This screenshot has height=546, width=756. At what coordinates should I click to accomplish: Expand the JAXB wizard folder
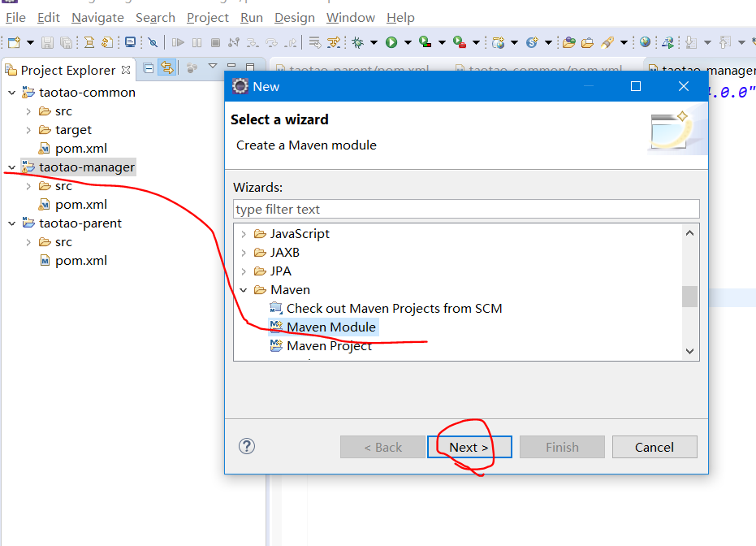[244, 253]
